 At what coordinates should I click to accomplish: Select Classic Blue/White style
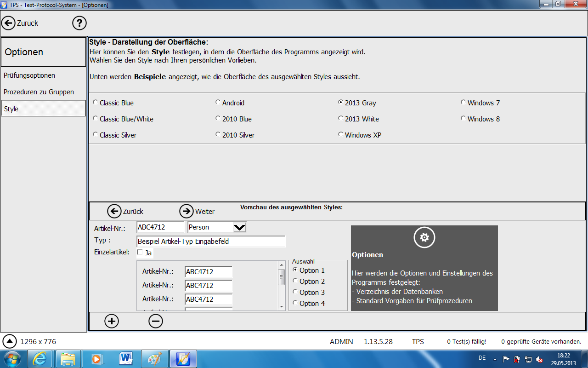click(x=123, y=119)
